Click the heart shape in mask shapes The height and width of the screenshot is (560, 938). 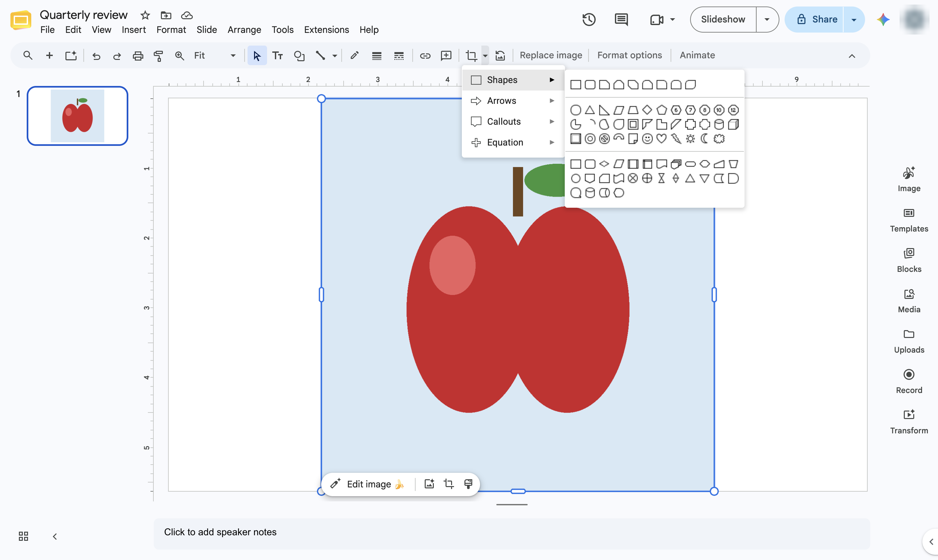click(661, 138)
